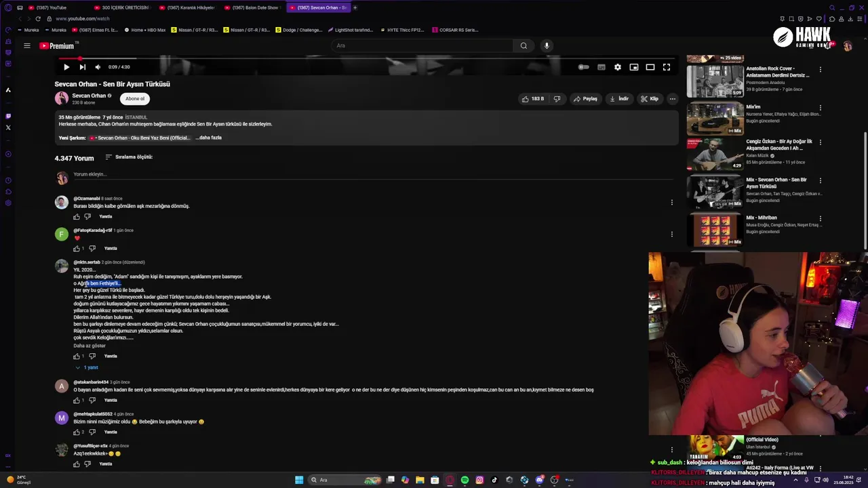Open the player settings gear
The width and height of the screenshot is (868, 488).
coord(617,67)
